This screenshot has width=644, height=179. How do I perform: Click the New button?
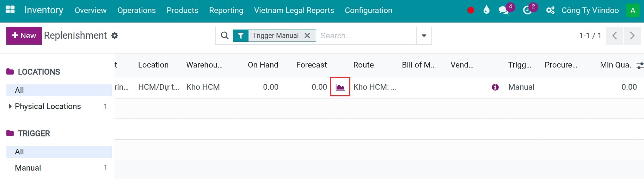(x=24, y=36)
